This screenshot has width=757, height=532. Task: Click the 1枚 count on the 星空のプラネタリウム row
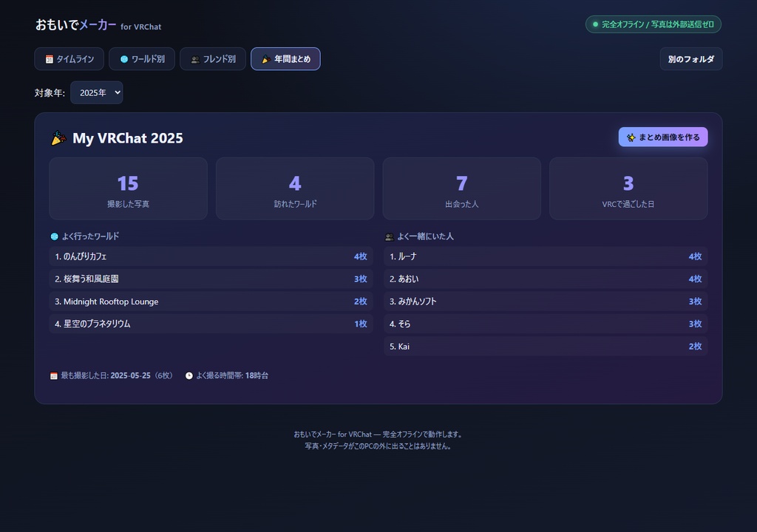(361, 324)
